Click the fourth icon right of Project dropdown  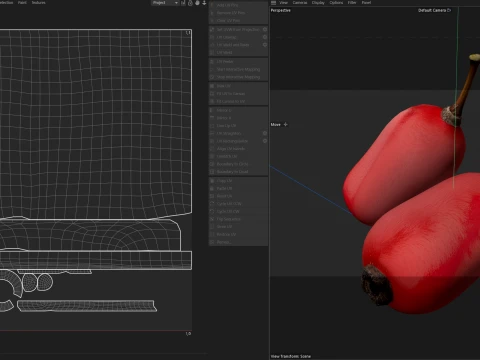(x=204, y=3)
